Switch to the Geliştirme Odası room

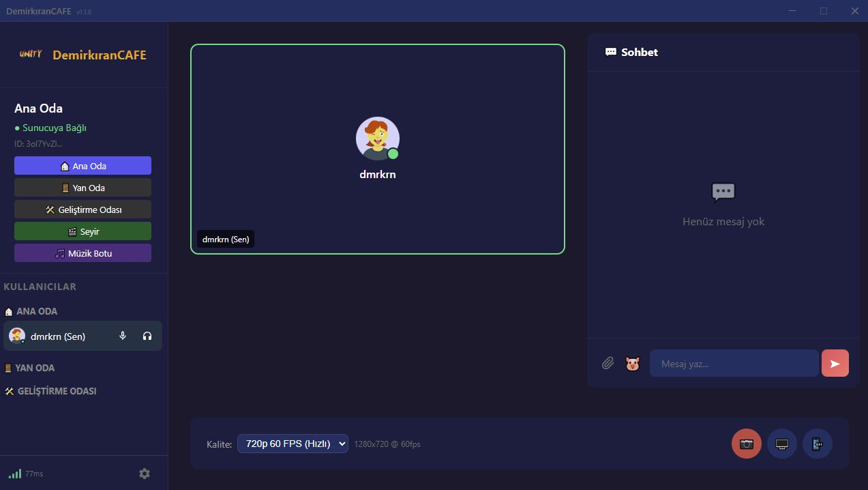(x=83, y=210)
